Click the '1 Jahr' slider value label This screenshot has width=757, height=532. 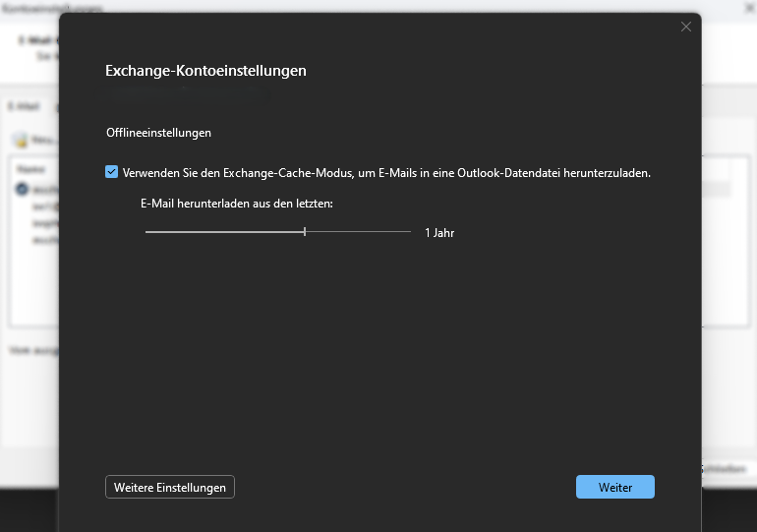coord(439,233)
